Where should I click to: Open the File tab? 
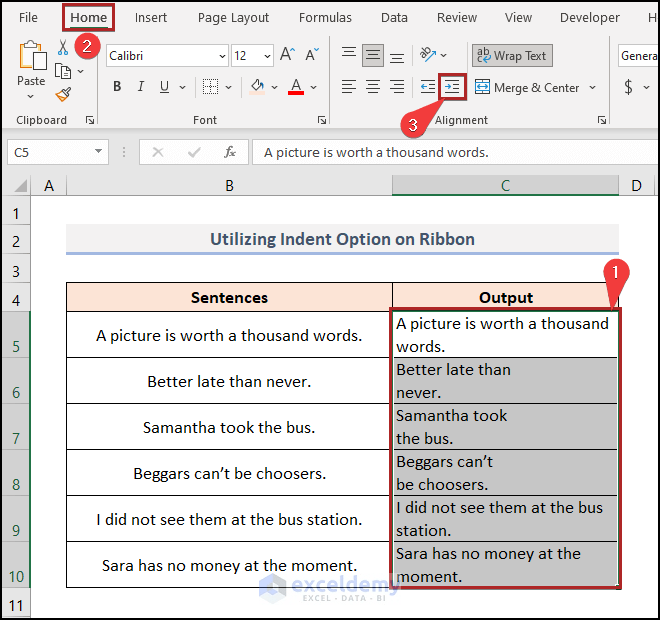(28, 18)
